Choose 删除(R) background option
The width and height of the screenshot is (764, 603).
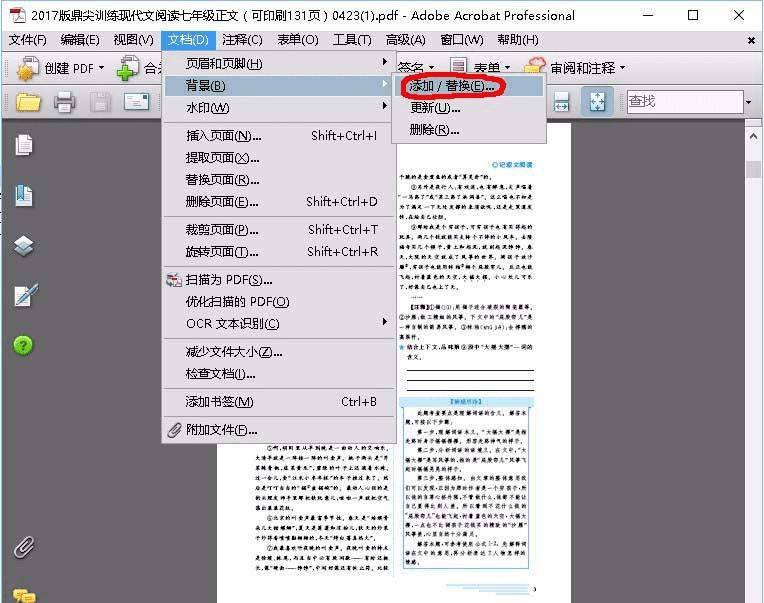469,130
